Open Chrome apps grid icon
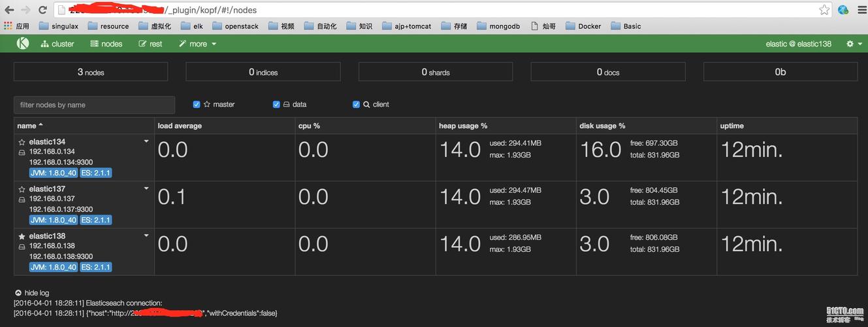This screenshot has width=868, height=327. [x=8, y=26]
